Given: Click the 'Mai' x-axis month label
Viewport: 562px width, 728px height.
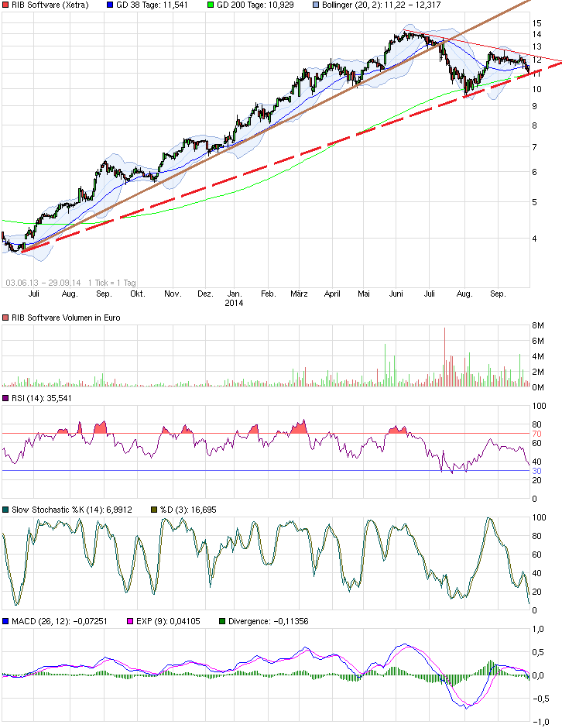Looking at the screenshot, I should (364, 294).
